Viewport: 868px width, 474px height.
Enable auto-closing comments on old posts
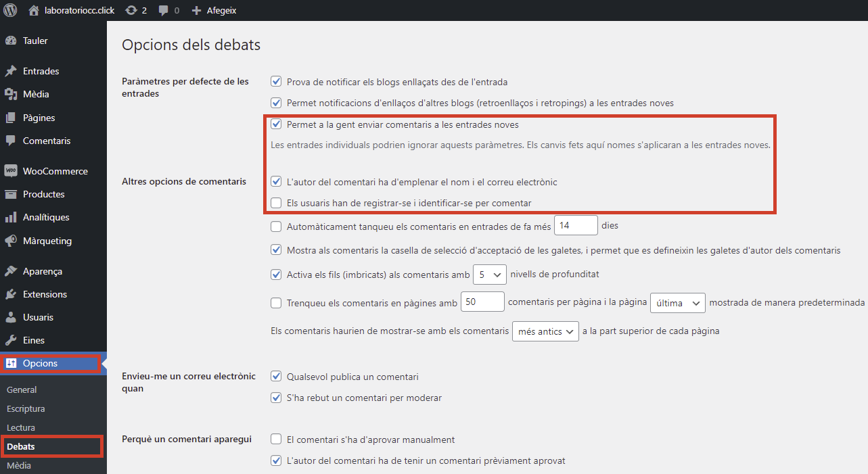point(276,227)
